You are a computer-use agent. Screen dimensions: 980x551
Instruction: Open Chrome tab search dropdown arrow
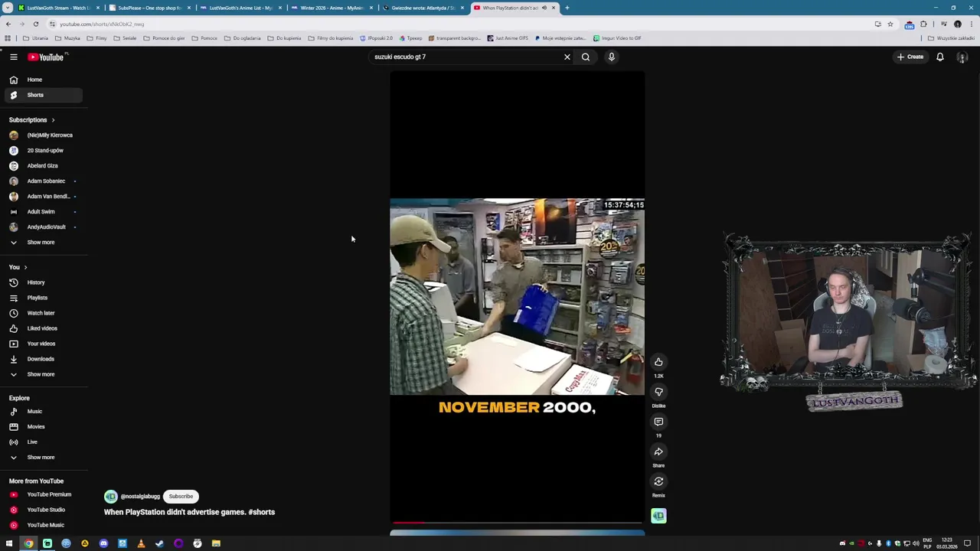[8, 8]
